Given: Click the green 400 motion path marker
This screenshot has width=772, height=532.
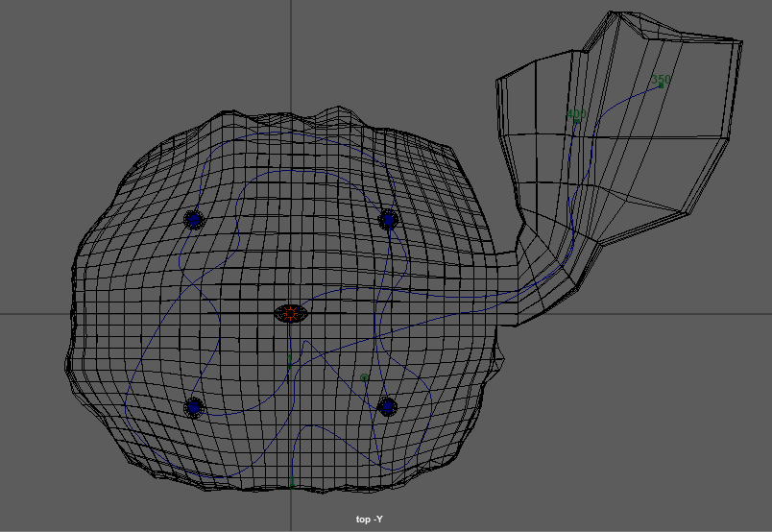Looking at the screenshot, I should click(x=576, y=116).
